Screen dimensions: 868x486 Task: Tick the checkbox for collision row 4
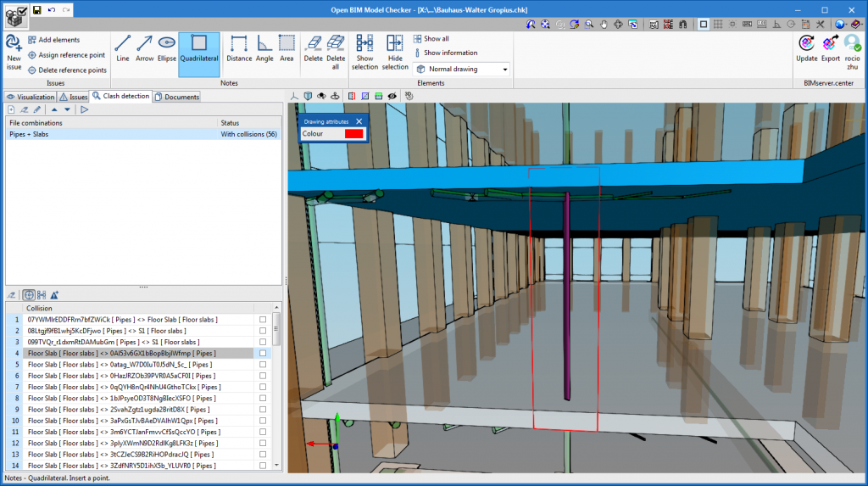tap(263, 353)
